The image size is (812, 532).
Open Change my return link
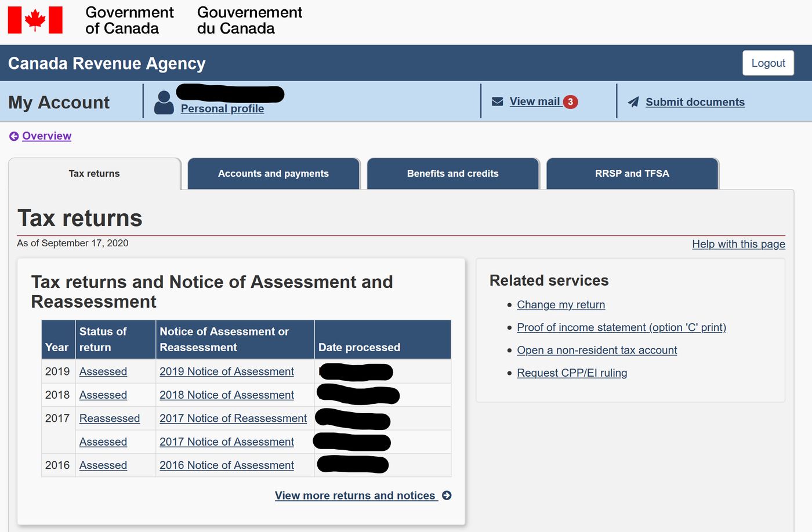pyautogui.click(x=561, y=305)
